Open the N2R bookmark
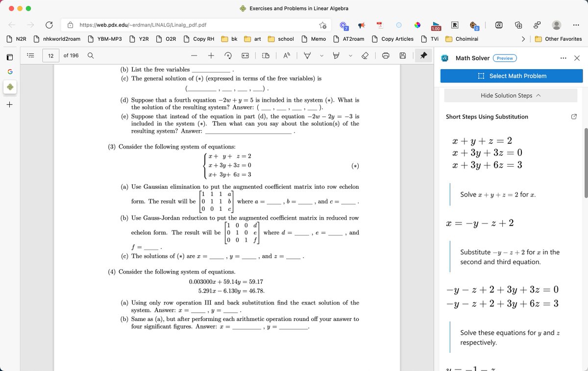 (x=17, y=39)
